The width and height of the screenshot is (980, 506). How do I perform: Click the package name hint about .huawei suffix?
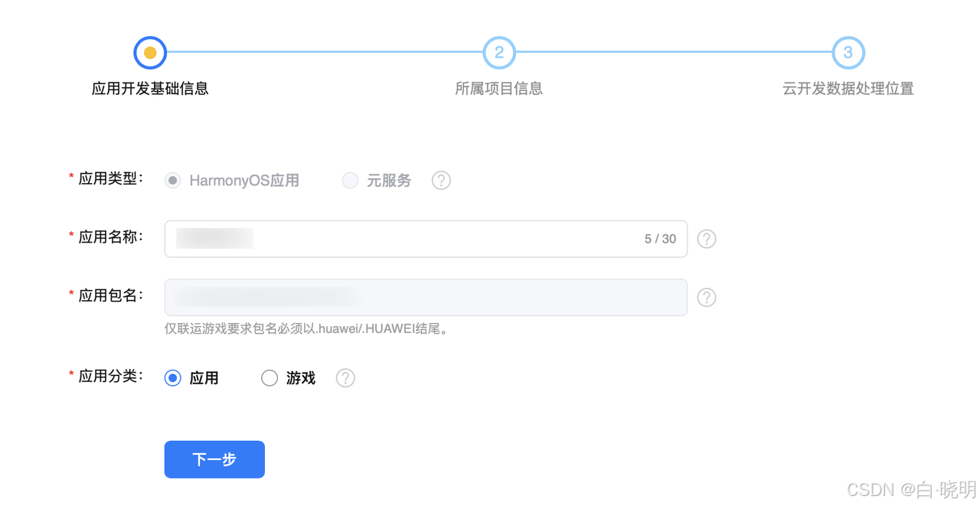(x=306, y=329)
